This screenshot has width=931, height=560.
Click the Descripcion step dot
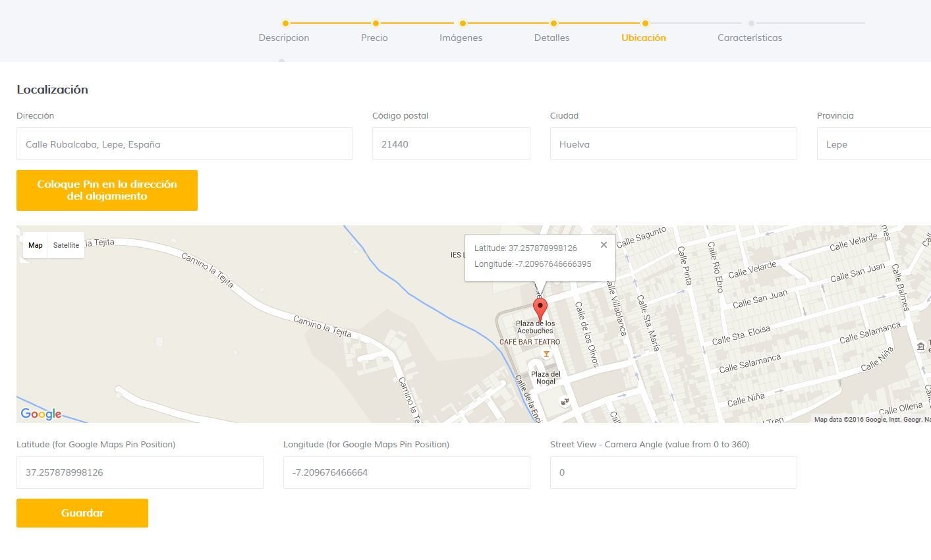(x=285, y=23)
